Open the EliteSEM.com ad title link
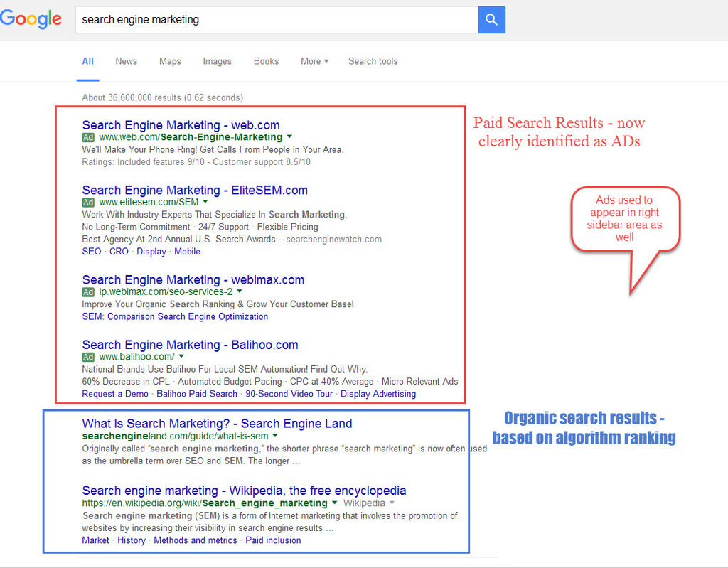Screen dimensions: 728x568 (195, 190)
